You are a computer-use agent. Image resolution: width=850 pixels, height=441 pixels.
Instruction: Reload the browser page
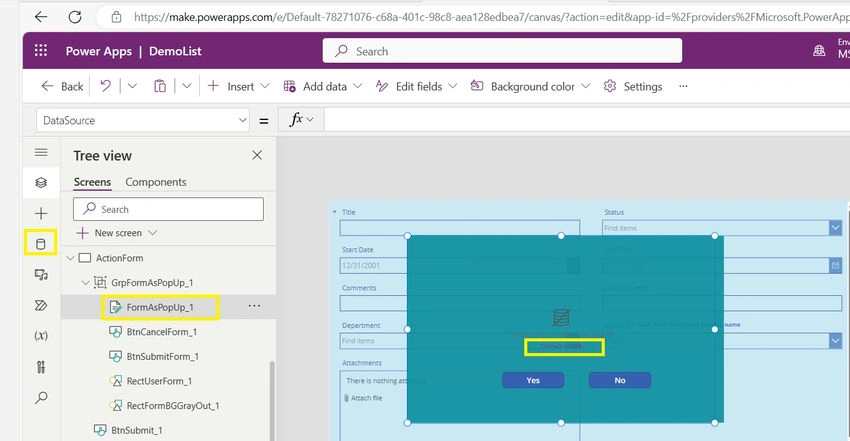coord(75,17)
